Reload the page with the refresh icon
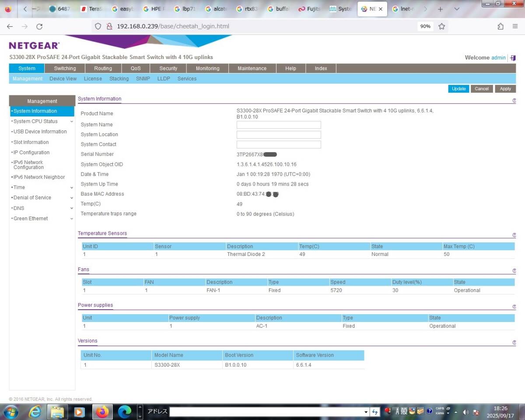This screenshot has width=525, height=420. 39,26
